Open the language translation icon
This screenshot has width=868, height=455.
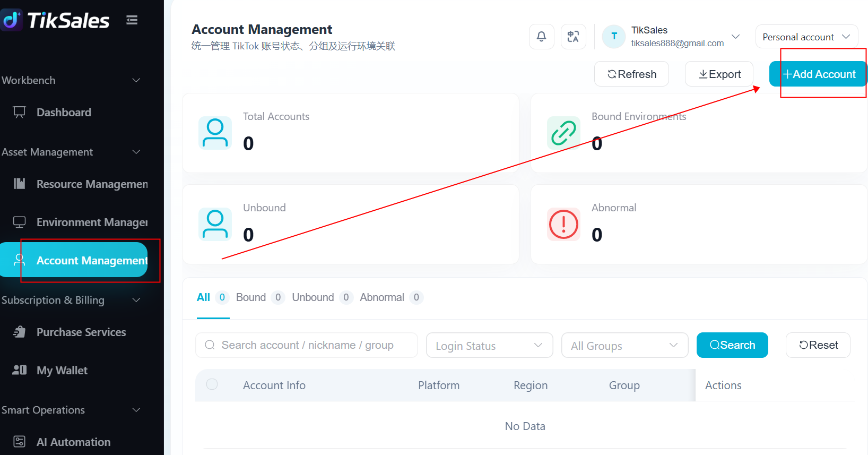click(x=573, y=37)
